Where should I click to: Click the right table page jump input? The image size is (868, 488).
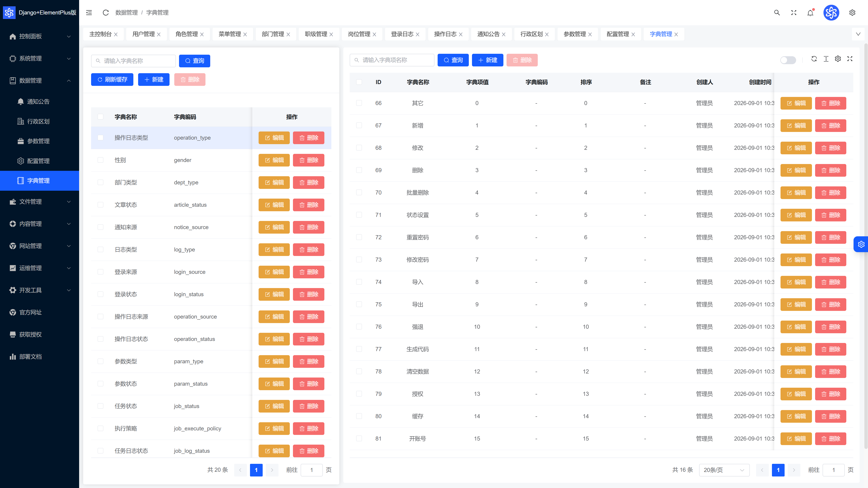click(x=833, y=470)
